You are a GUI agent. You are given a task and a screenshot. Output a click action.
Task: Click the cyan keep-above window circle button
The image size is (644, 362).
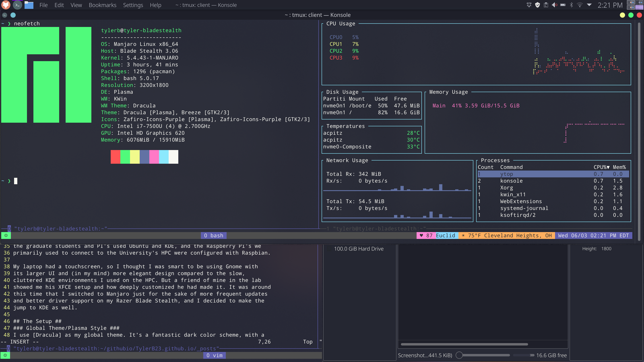click(x=13, y=15)
